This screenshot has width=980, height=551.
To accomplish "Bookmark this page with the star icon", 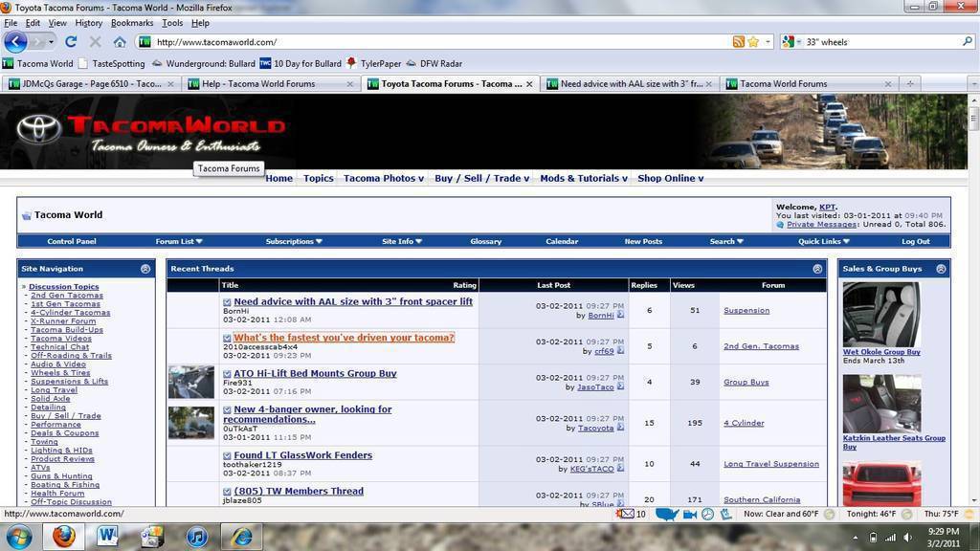I will point(753,42).
